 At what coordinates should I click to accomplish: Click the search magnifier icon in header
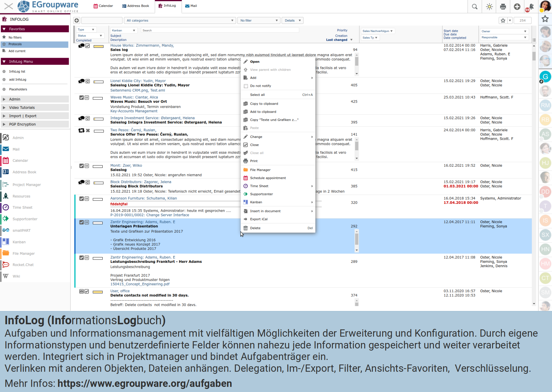tap(474, 7)
